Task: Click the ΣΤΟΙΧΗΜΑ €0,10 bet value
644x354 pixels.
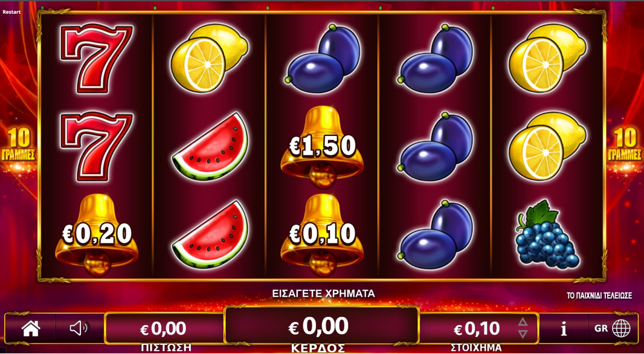Action: (477, 329)
